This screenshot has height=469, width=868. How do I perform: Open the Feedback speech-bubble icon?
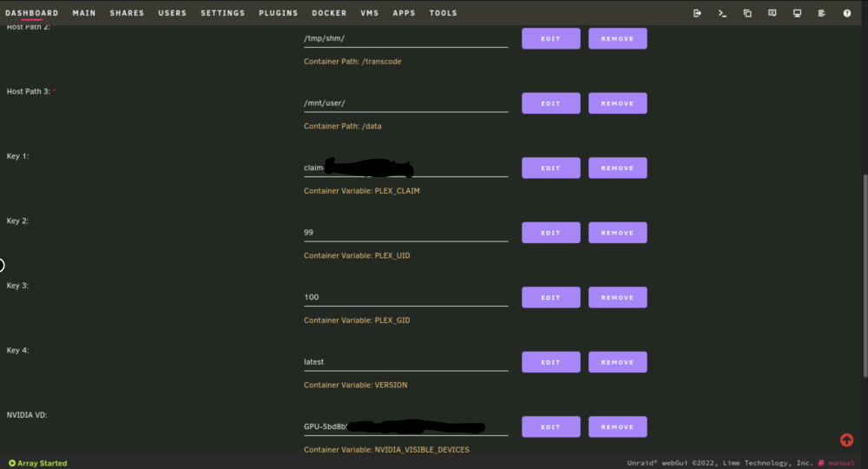click(x=773, y=13)
